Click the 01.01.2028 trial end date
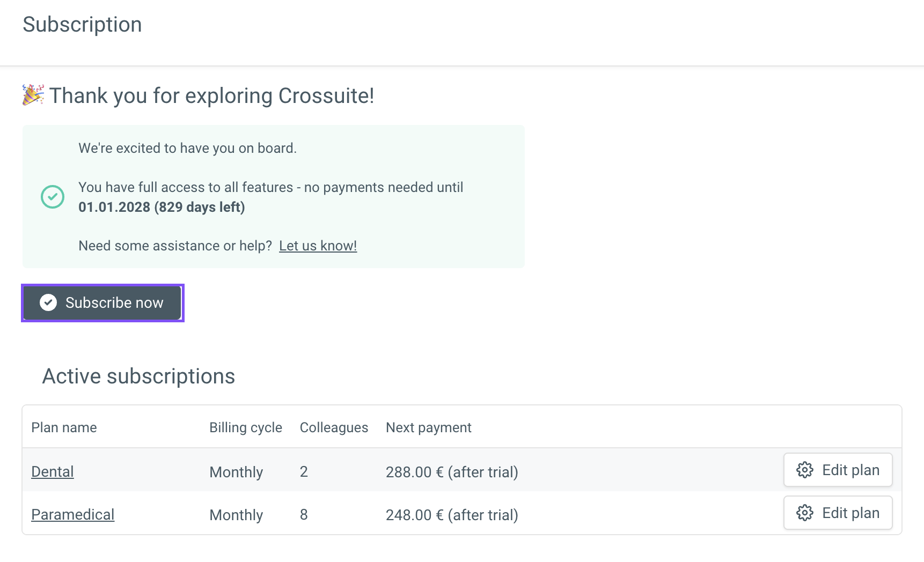This screenshot has width=924, height=562. pos(114,208)
